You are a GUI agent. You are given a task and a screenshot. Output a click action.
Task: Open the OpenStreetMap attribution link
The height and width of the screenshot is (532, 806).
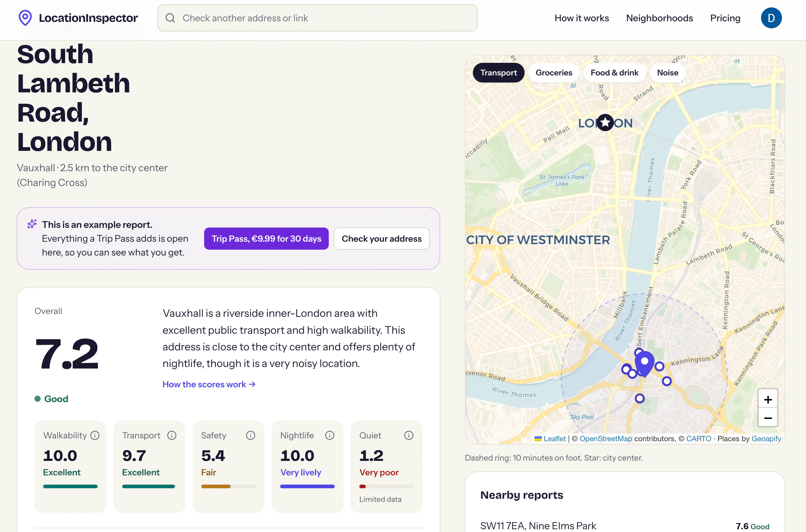point(606,439)
